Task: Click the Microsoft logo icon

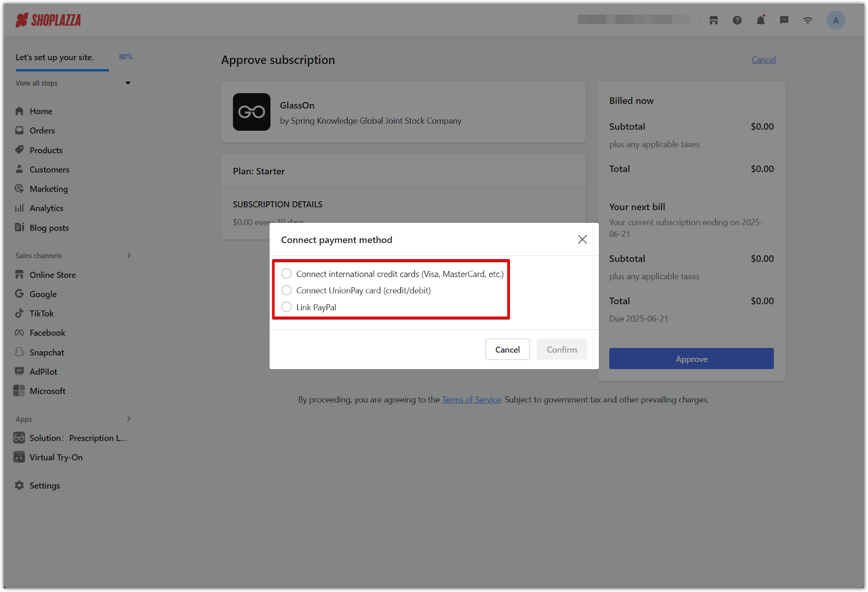Action: (20, 391)
